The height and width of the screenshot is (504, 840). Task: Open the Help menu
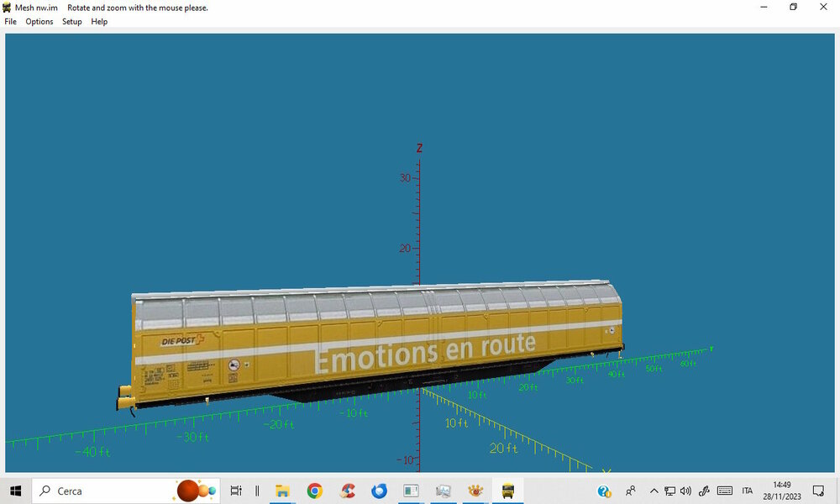point(99,22)
